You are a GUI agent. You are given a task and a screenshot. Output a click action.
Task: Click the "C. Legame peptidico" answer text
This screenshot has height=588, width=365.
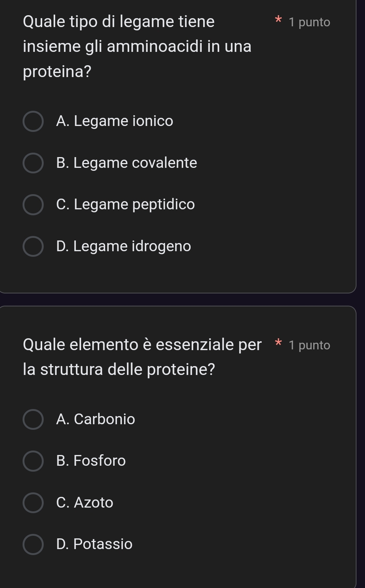click(125, 205)
